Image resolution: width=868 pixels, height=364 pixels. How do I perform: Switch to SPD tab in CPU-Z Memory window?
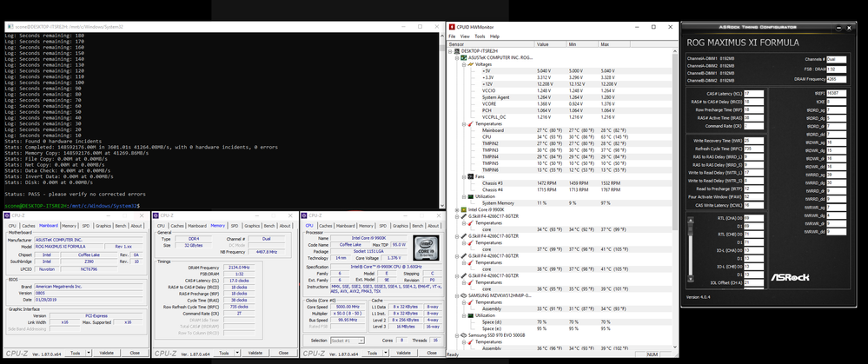click(x=235, y=226)
